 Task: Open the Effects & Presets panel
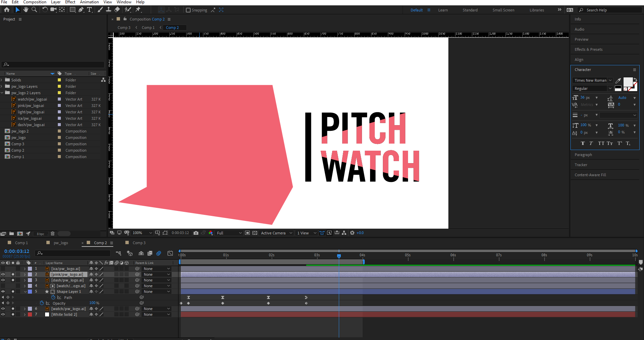pyautogui.click(x=588, y=49)
